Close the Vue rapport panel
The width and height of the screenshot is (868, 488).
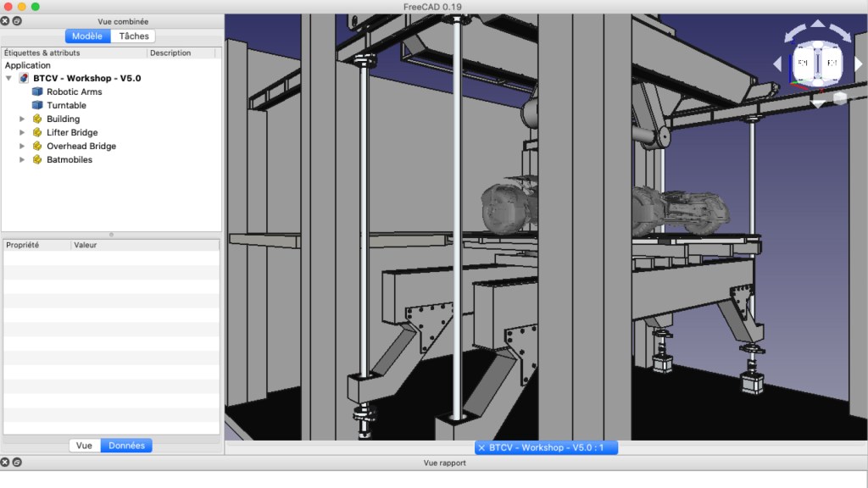pos(5,463)
